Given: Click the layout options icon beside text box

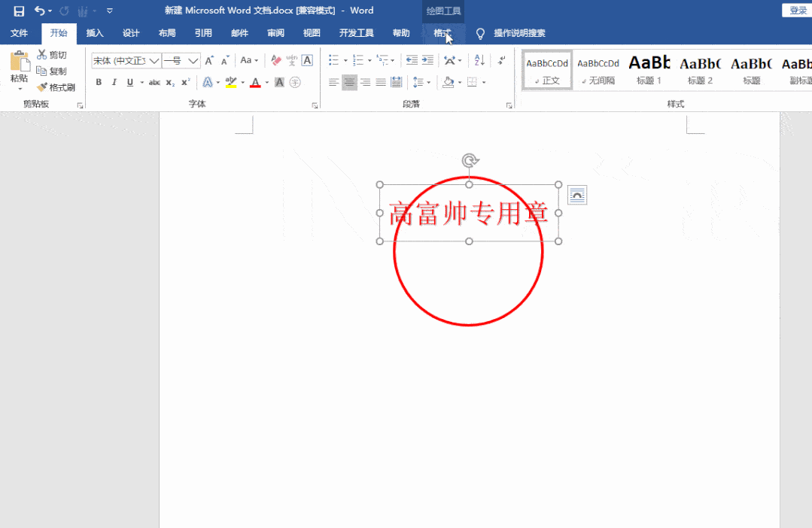Looking at the screenshot, I should (x=577, y=195).
